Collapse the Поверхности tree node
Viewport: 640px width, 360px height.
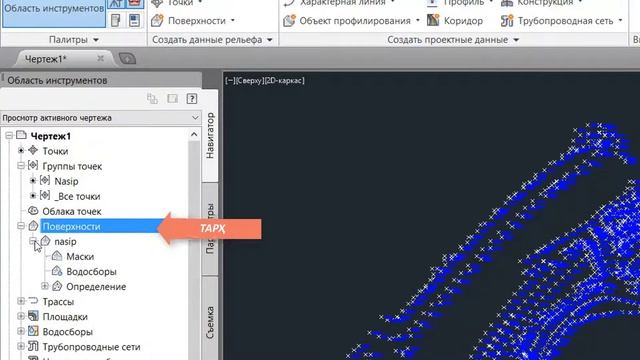pyautogui.click(x=21, y=226)
